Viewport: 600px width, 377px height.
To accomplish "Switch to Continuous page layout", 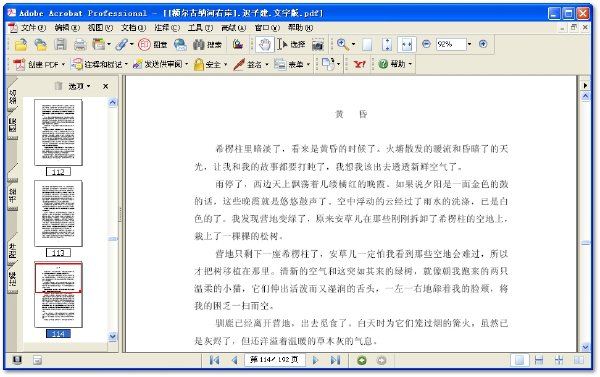I will [539, 360].
